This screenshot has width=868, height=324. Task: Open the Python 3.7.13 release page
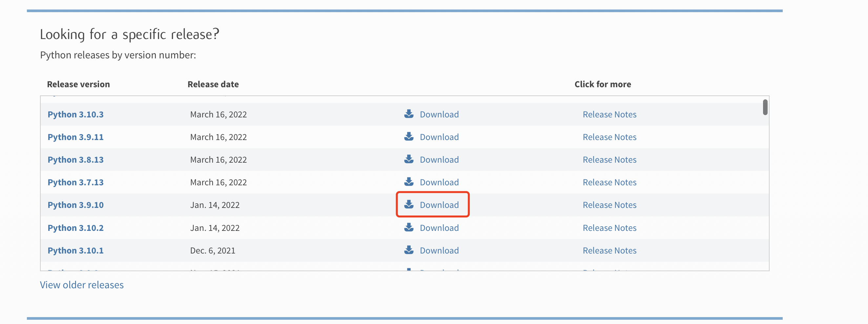[75, 182]
